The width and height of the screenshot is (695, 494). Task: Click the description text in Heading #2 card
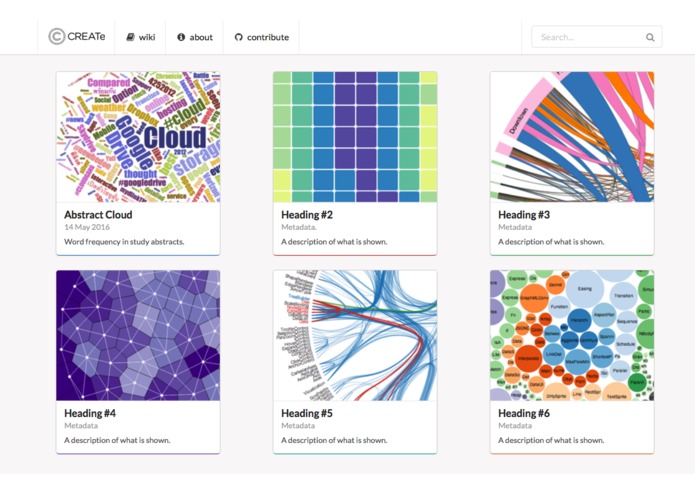334,242
